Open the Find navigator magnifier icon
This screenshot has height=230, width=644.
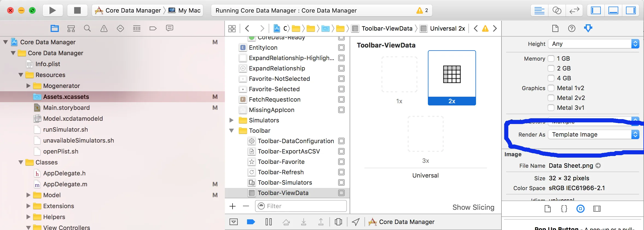tap(87, 28)
